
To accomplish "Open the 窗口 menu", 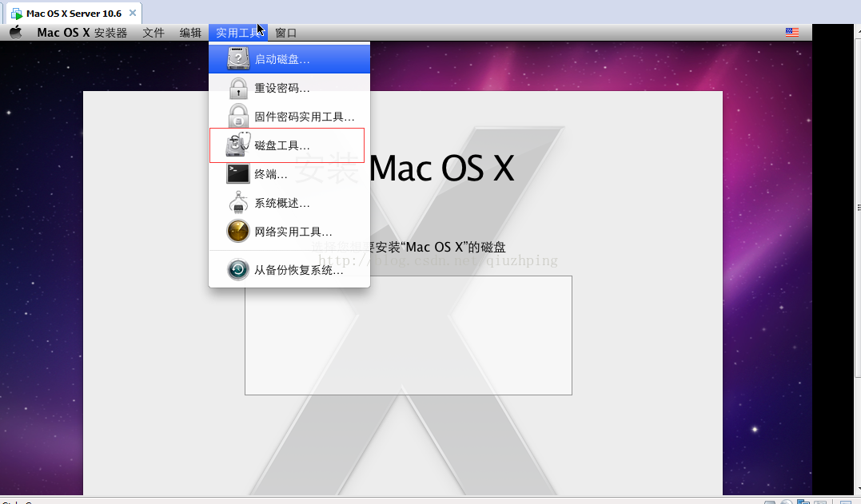I will coord(285,33).
